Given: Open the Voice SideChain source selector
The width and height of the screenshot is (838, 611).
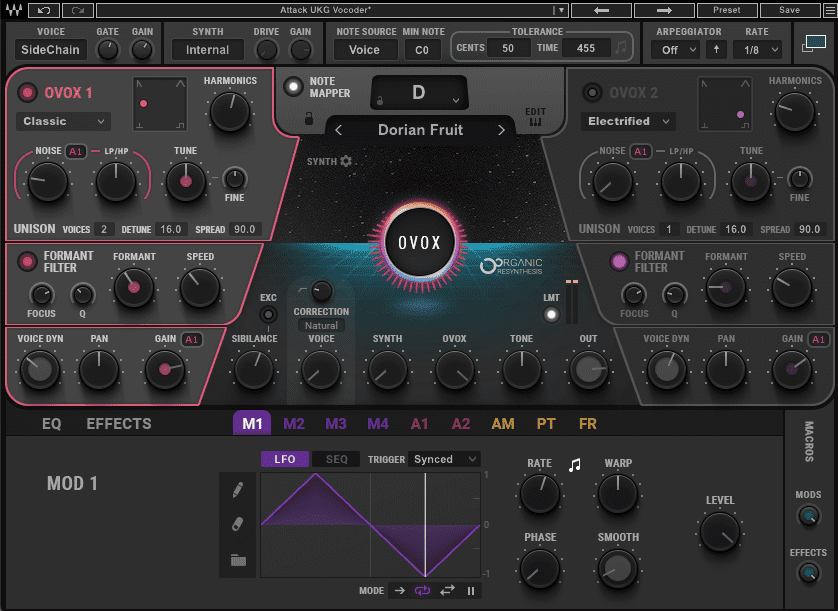Looking at the screenshot, I should [x=50, y=50].
